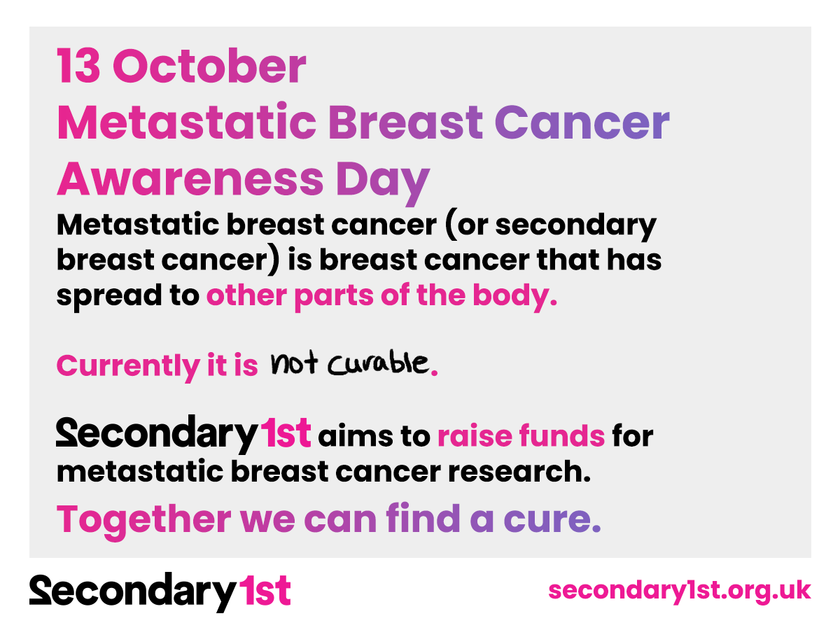Click 'metastatic breast cancer research.' line

point(320,472)
